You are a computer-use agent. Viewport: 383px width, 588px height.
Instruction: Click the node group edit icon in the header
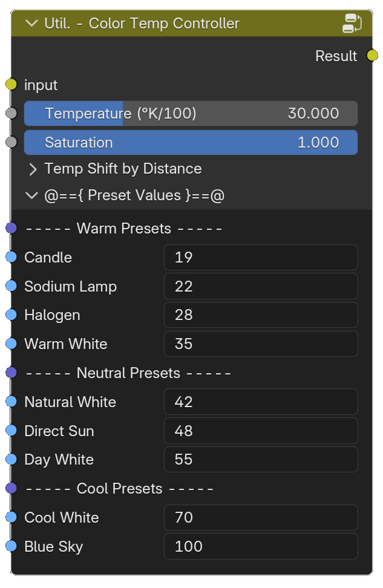coord(352,23)
